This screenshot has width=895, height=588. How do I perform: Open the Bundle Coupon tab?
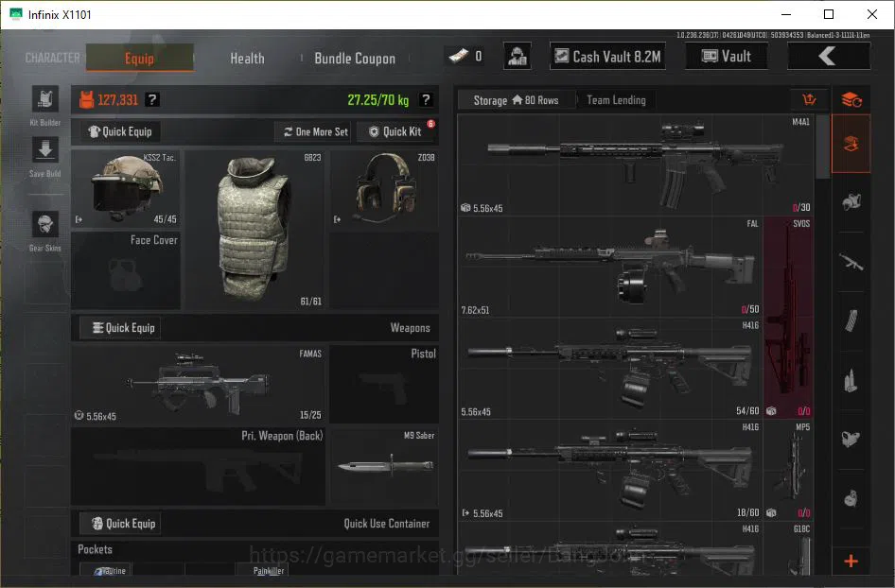pyautogui.click(x=355, y=59)
